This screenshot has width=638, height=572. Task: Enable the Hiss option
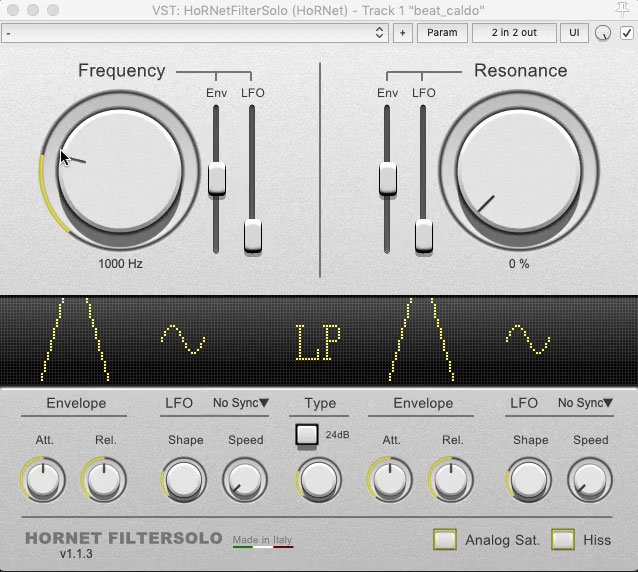(564, 539)
